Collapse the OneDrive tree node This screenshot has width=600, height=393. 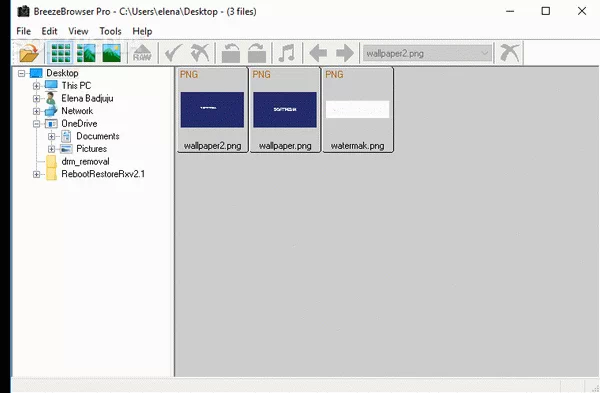click(36, 124)
